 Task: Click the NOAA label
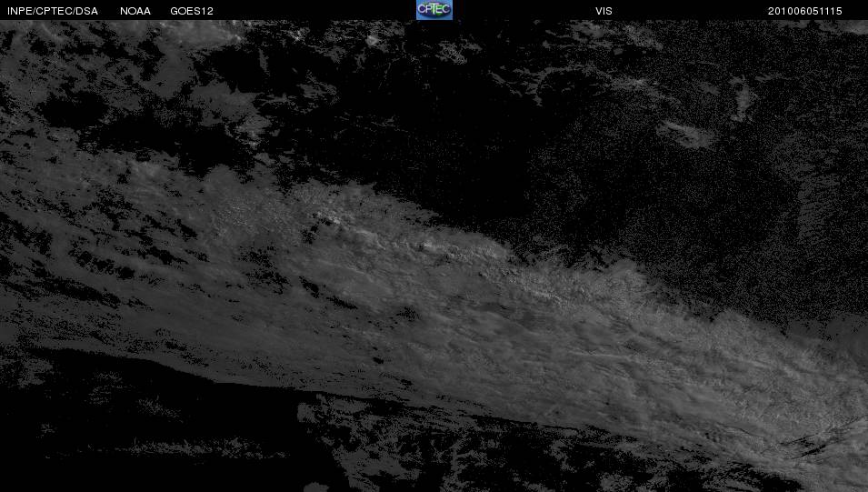[x=135, y=11]
